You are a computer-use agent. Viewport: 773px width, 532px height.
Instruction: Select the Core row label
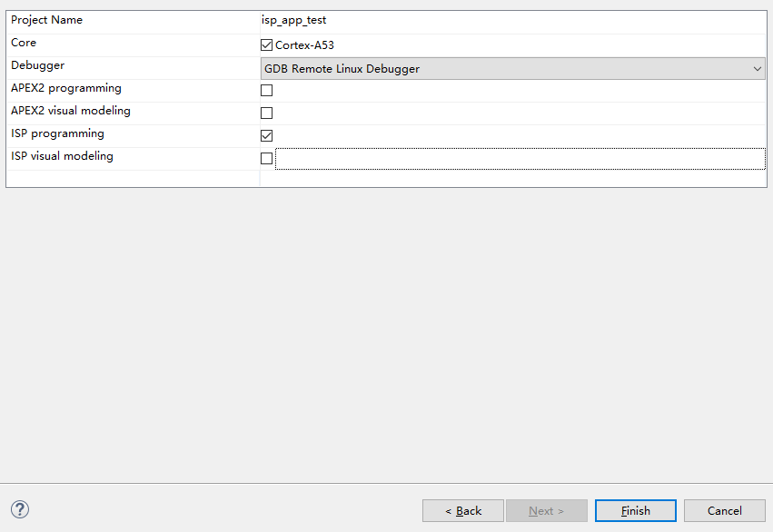[24, 43]
